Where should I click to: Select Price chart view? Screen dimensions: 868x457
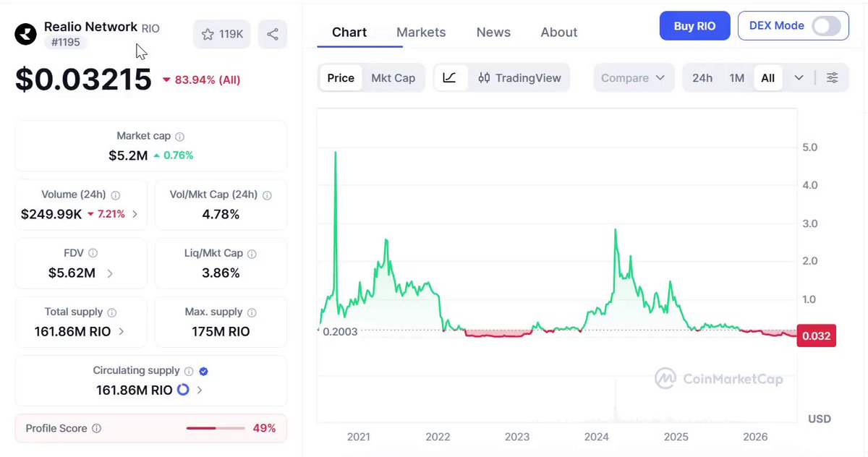click(341, 78)
